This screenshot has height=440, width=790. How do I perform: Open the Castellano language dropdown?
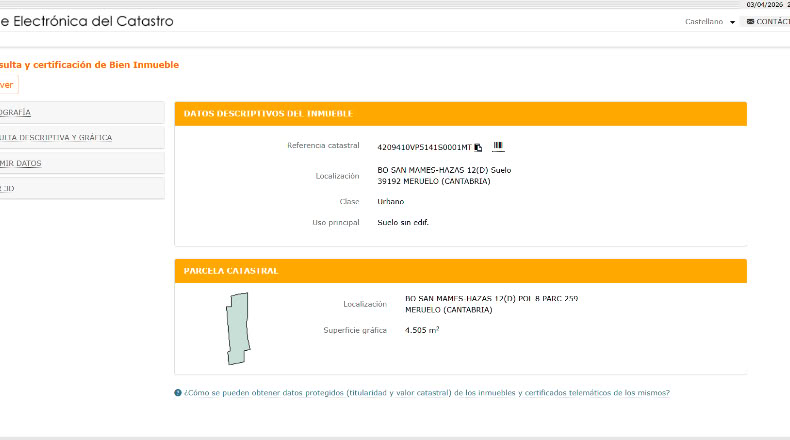pos(710,22)
